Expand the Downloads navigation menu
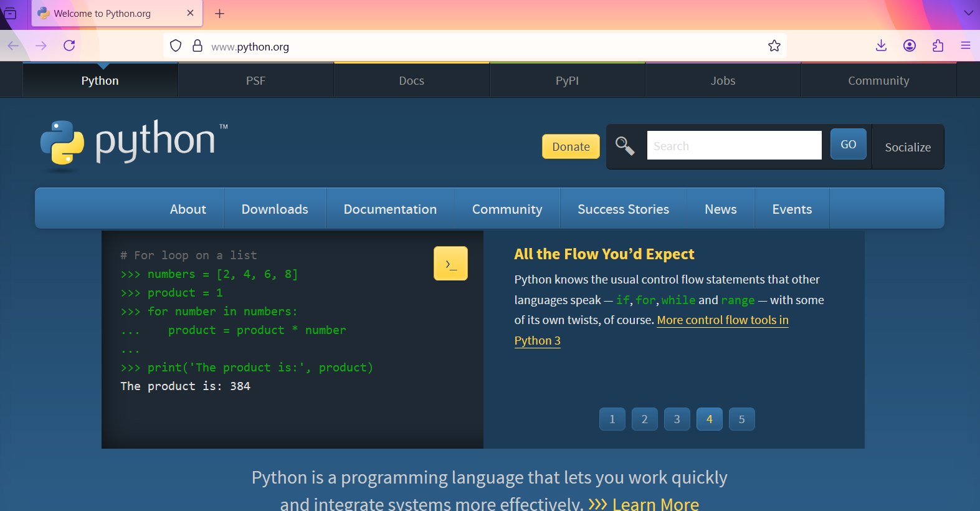The height and width of the screenshot is (511, 980). coord(275,209)
